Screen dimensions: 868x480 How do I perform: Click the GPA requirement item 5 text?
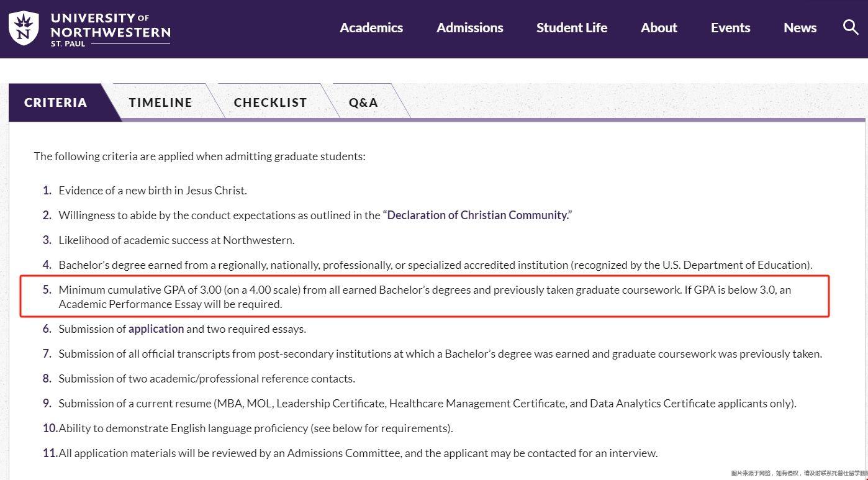425,297
